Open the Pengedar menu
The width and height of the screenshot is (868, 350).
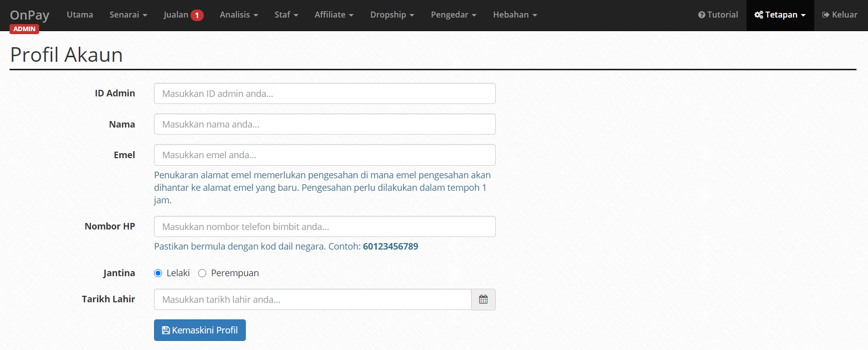(454, 15)
